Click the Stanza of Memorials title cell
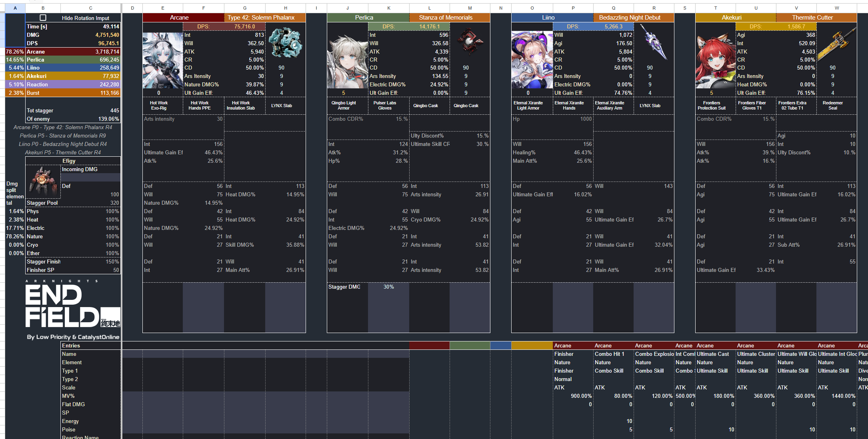This screenshot has width=868, height=439. (x=450, y=18)
